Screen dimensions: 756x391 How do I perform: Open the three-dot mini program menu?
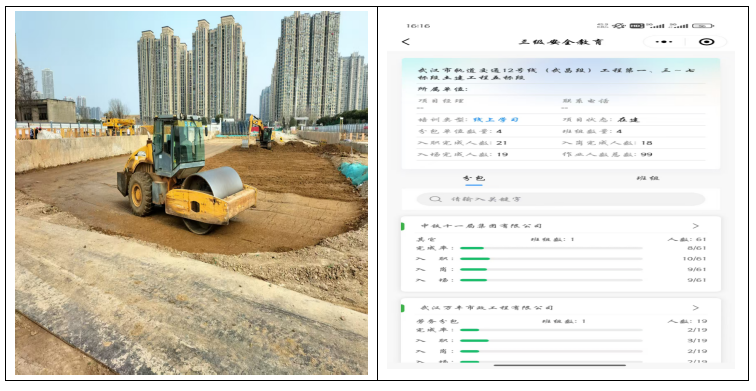coord(663,42)
